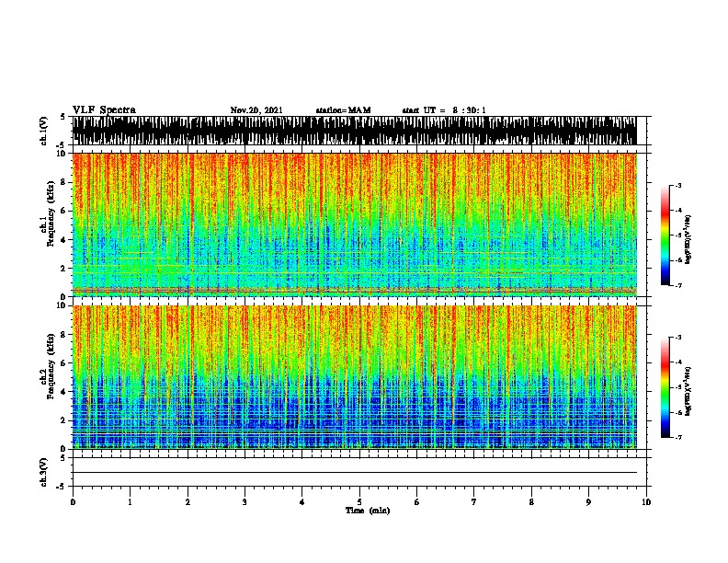Click the ch.2 frequency axis "2" tick label
This screenshot has height=563, width=728.
point(63,420)
